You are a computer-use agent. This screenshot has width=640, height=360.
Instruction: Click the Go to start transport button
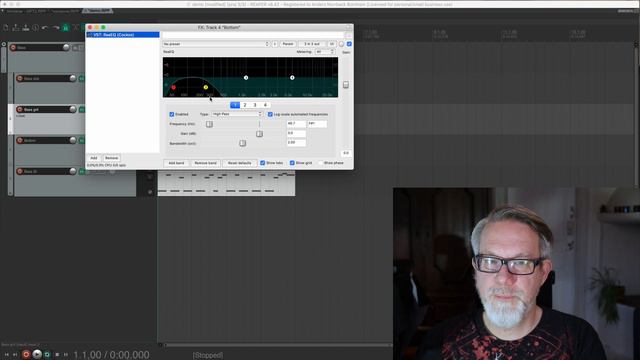(x=6, y=355)
